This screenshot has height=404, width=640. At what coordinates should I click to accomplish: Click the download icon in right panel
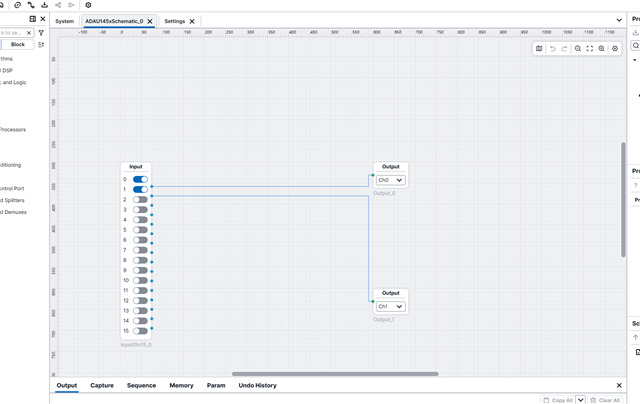click(x=636, y=33)
